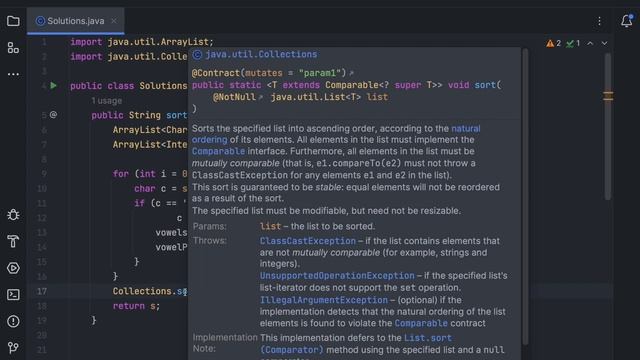Click the 'public class Solutions' declaration
Viewport: 640px width, 360px height.
pos(129,86)
